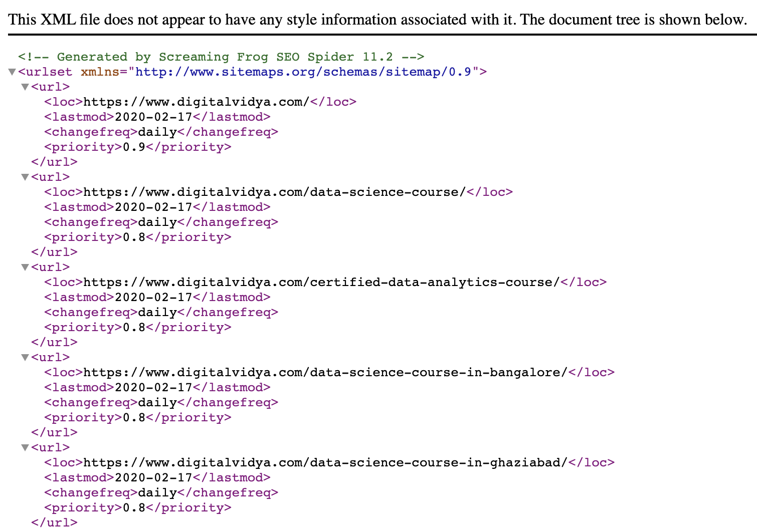Image resolution: width=757 pixels, height=532 pixels.
Task: Collapse the root urlset element
Action: [12, 72]
